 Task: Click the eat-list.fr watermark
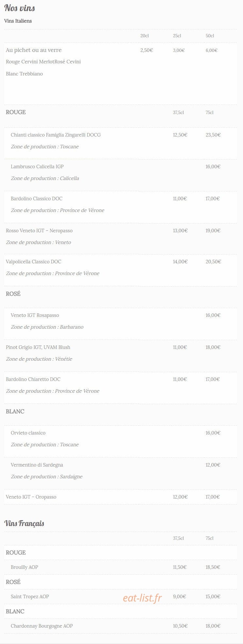[x=142, y=598]
